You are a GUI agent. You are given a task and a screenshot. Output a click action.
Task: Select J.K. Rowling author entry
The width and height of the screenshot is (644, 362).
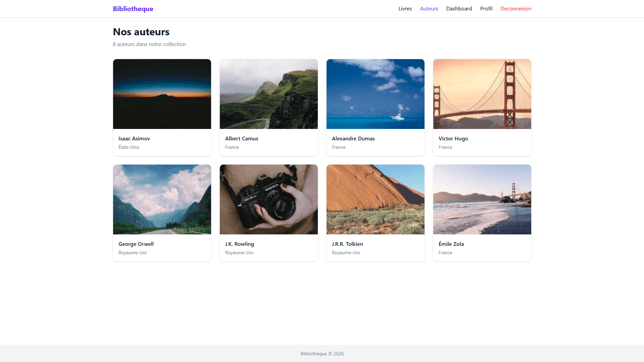point(239,244)
